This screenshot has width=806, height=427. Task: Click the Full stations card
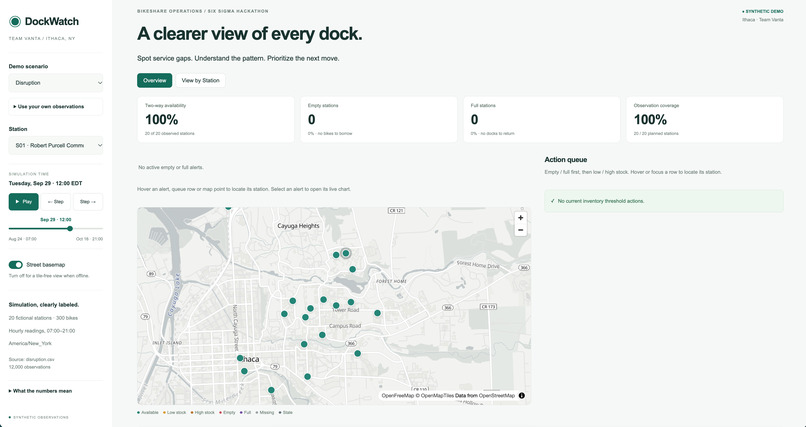pyautogui.click(x=542, y=120)
